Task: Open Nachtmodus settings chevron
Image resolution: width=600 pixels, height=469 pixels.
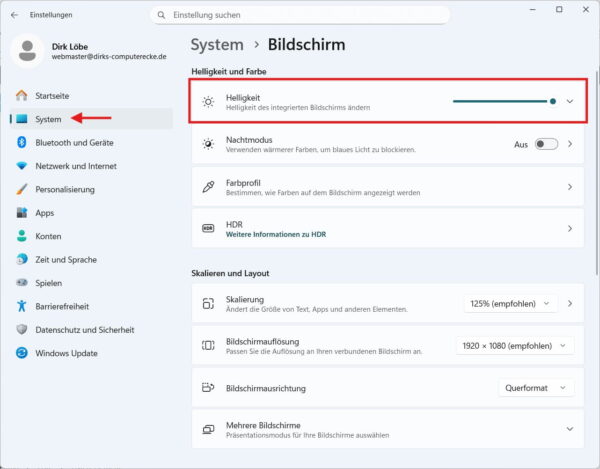Action: pos(570,144)
